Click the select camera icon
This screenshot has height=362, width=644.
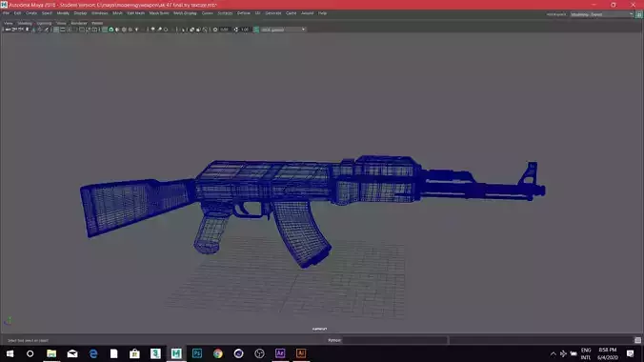8,30
